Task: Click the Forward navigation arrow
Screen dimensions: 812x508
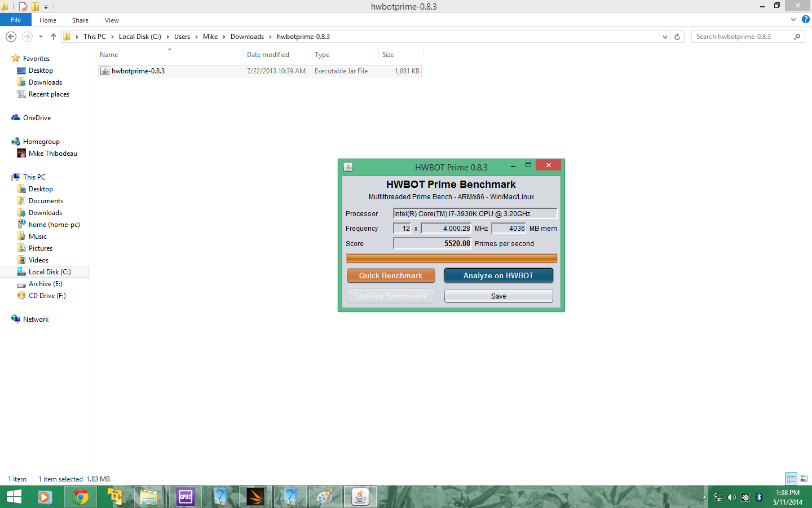Action: (27, 37)
